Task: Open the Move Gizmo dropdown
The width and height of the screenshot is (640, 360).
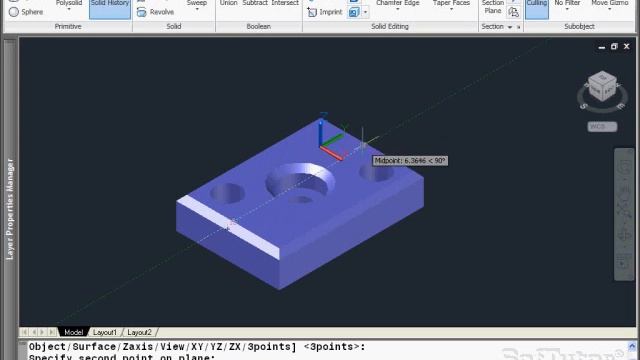Action: click(609, 9)
